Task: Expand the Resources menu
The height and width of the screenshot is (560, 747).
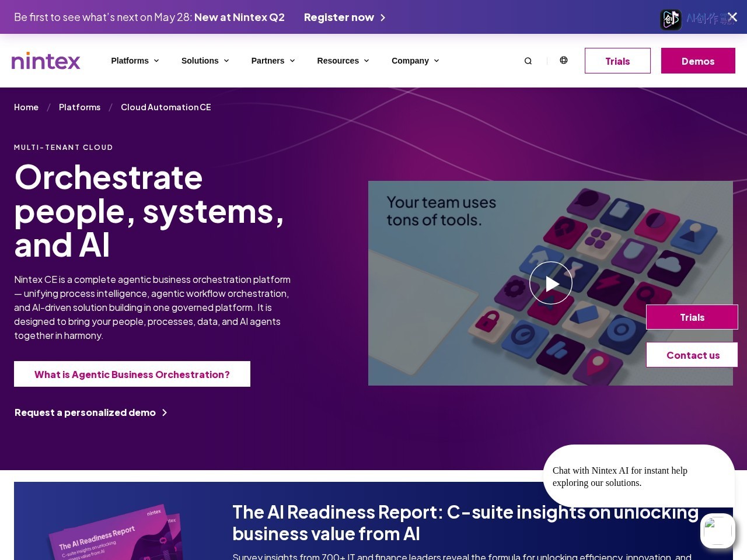Action: (343, 61)
